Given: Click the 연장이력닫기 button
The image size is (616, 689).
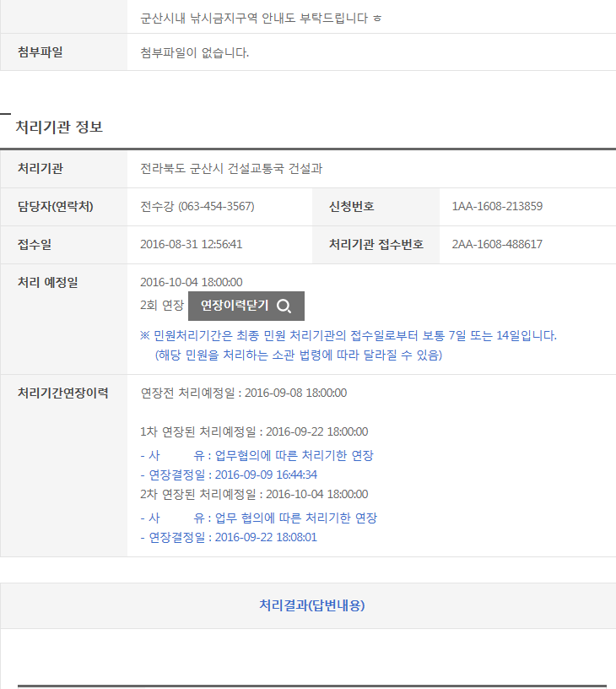Looking at the screenshot, I should pyautogui.click(x=246, y=306).
